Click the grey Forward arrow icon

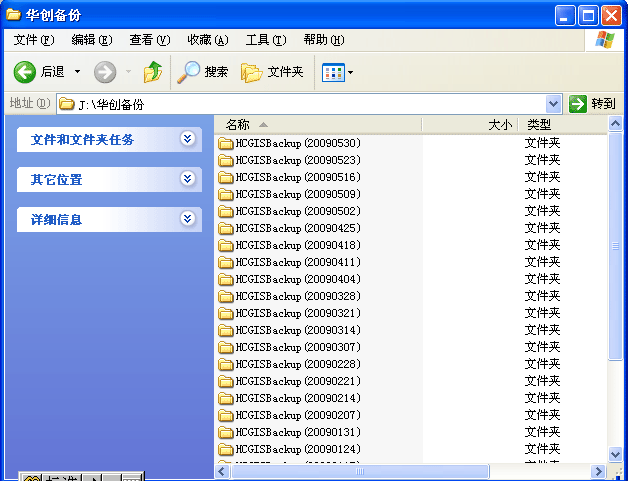105,72
